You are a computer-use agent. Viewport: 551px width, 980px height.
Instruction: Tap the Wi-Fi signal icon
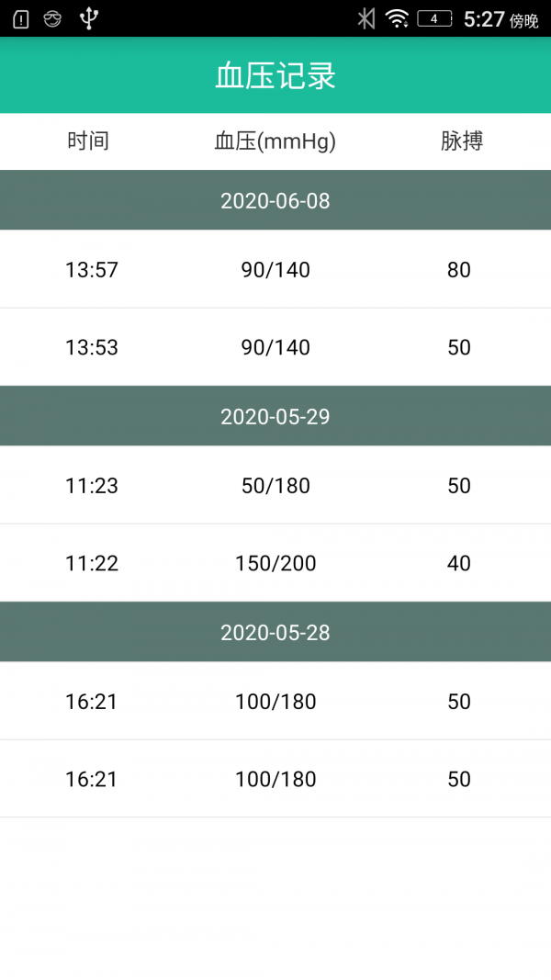(x=397, y=18)
